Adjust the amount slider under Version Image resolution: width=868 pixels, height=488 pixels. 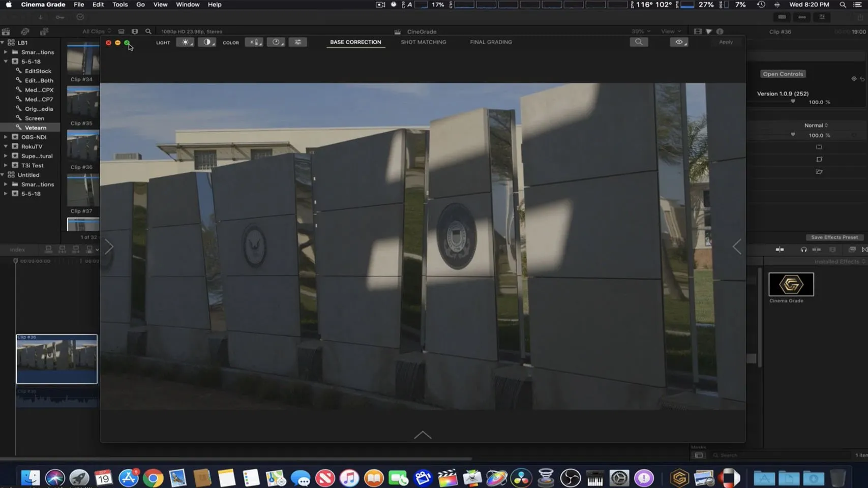tap(793, 102)
